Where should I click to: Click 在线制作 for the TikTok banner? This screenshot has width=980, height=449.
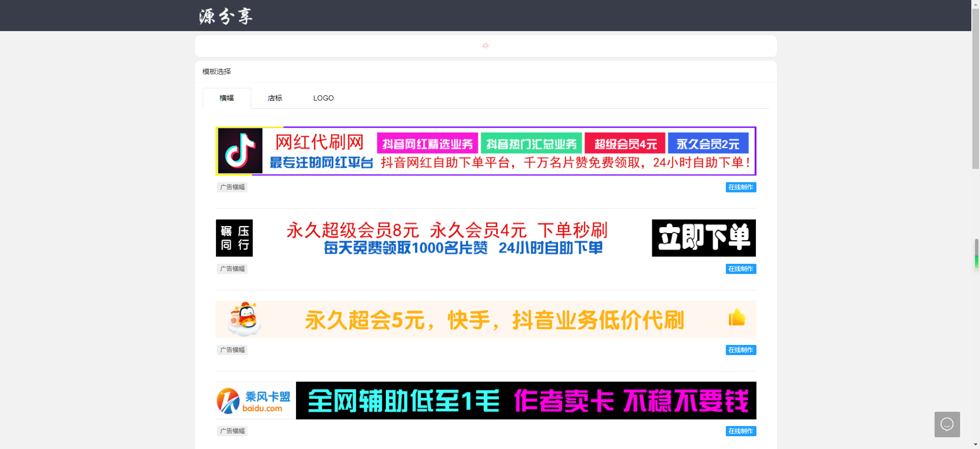click(741, 187)
